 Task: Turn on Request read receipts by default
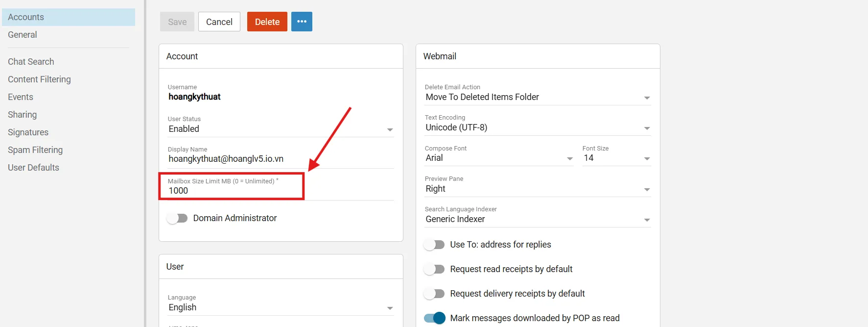(x=434, y=269)
